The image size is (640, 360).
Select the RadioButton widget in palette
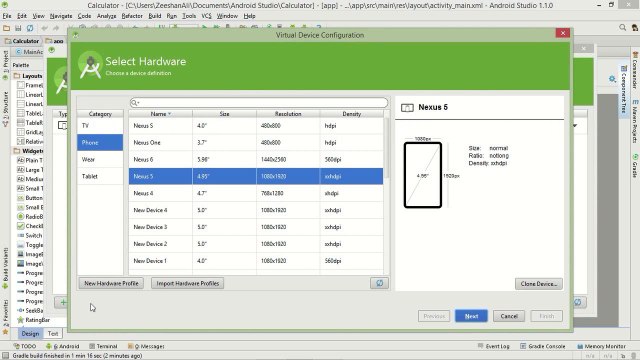click(x=30, y=217)
